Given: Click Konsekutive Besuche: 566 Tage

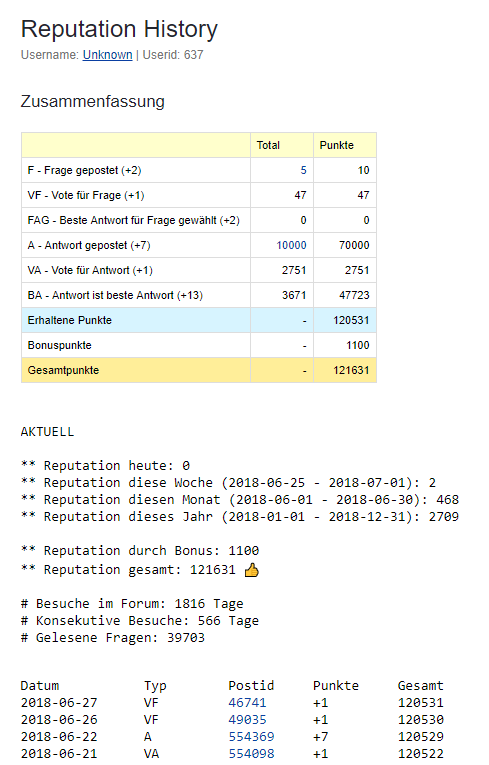Looking at the screenshot, I should click(140, 621).
